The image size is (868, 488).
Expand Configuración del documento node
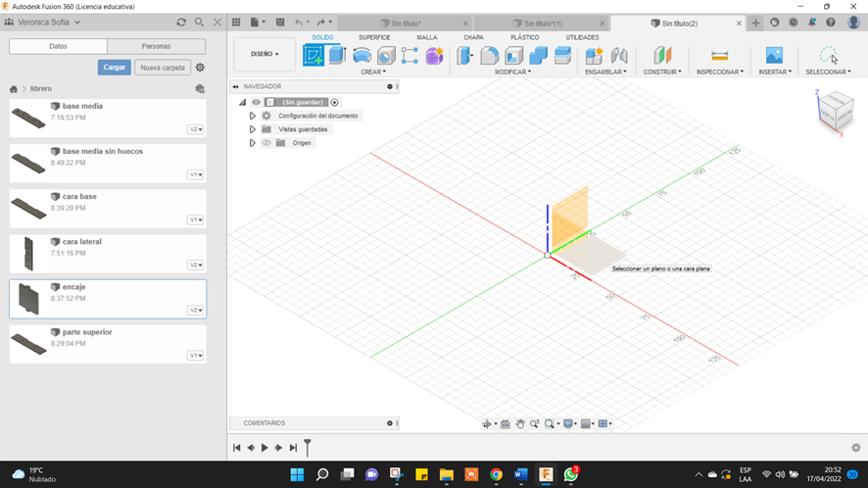click(x=252, y=116)
